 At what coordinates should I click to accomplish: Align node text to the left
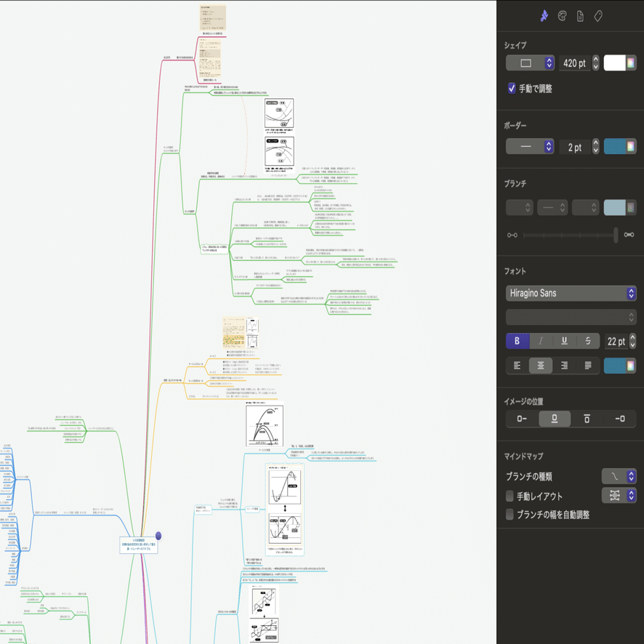pyautogui.click(x=517, y=366)
